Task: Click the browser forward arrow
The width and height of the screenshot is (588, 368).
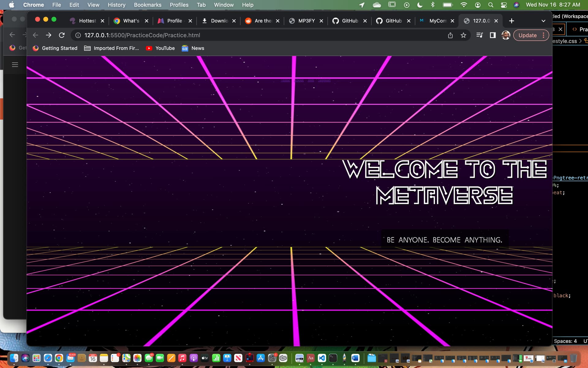Action: 48,35
